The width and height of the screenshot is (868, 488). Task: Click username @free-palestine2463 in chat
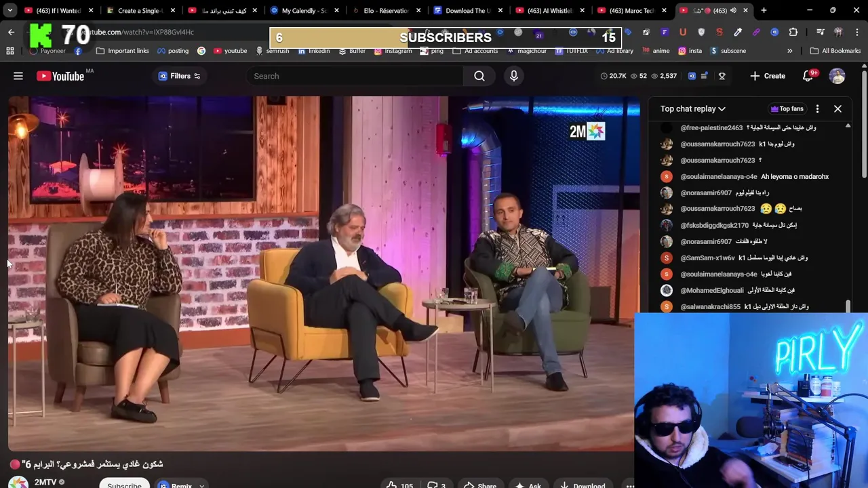[711, 127]
